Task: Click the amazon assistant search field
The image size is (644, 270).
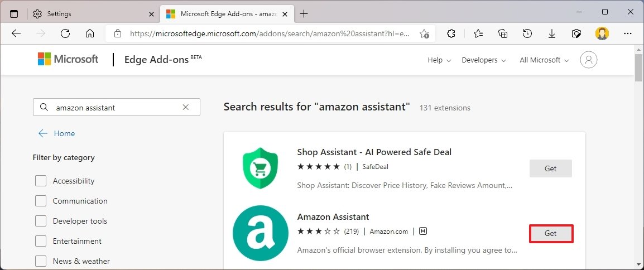Action: pyautogui.click(x=116, y=108)
